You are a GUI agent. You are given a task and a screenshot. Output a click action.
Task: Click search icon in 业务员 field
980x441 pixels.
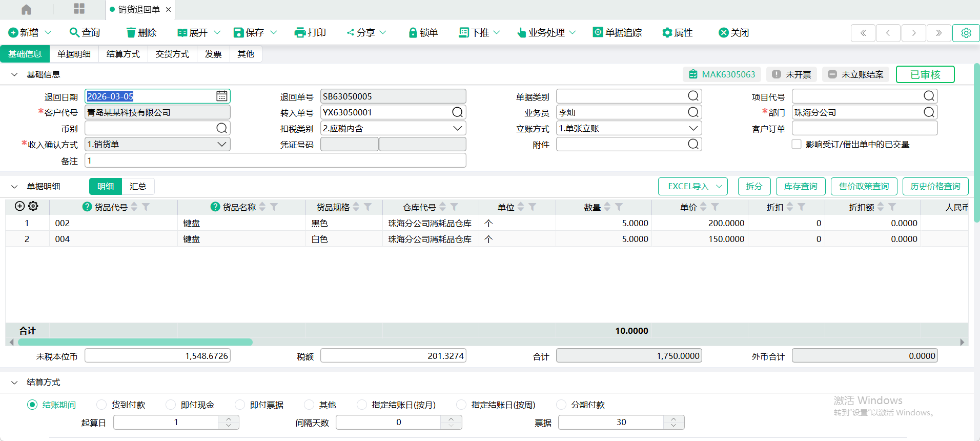pyautogui.click(x=693, y=112)
